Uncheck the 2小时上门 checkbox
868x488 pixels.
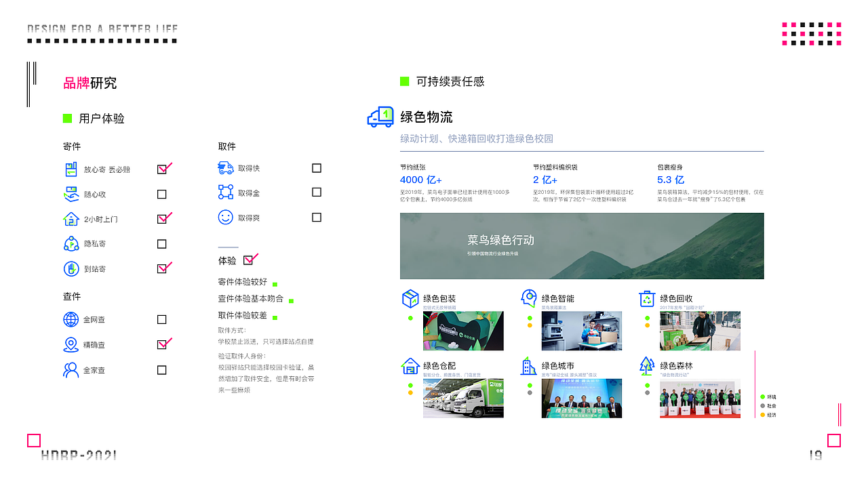162,219
